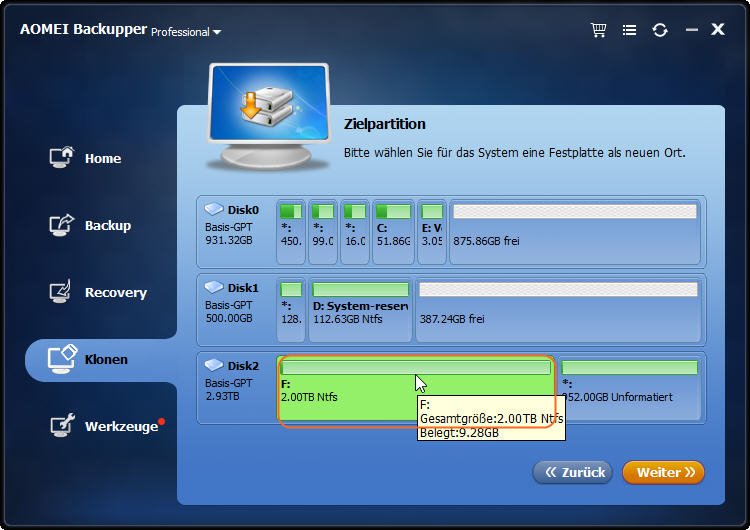
Task: Click the Klonen sidebar icon
Action: pos(62,359)
